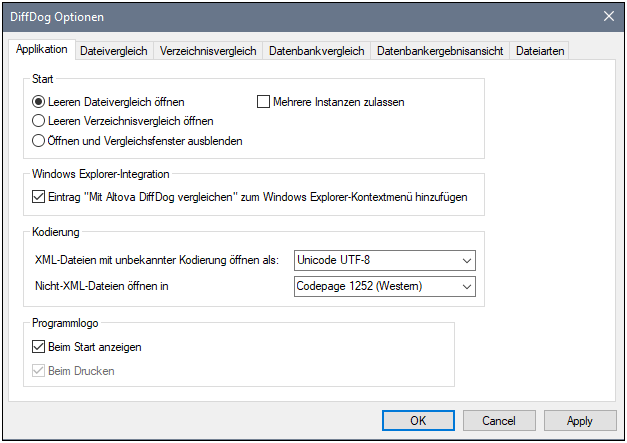The height and width of the screenshot is (443, 627).
Task: Select 'Leeren Dateivergleich öffnen' radio button
Action: [38, 102]
